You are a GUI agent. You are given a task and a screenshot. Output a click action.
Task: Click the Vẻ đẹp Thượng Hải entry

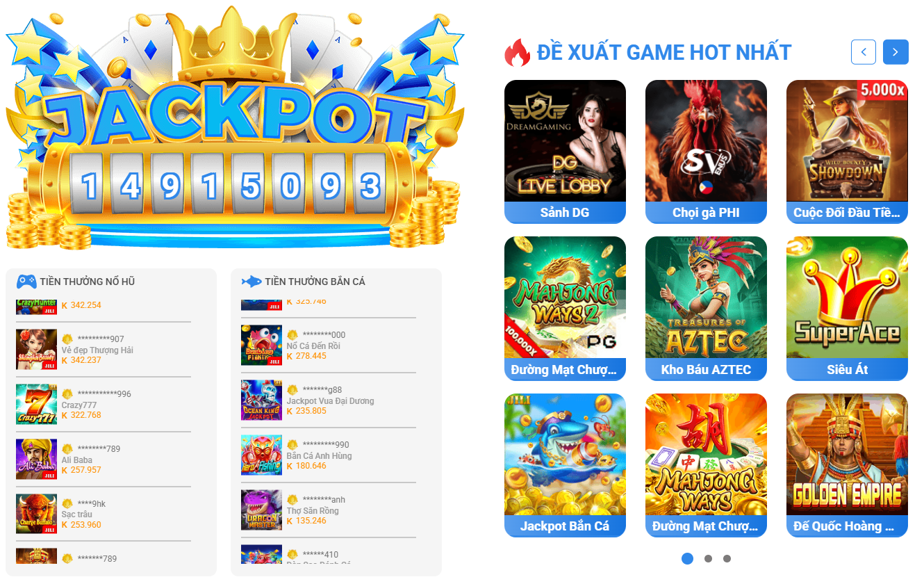tap(97, 350)
